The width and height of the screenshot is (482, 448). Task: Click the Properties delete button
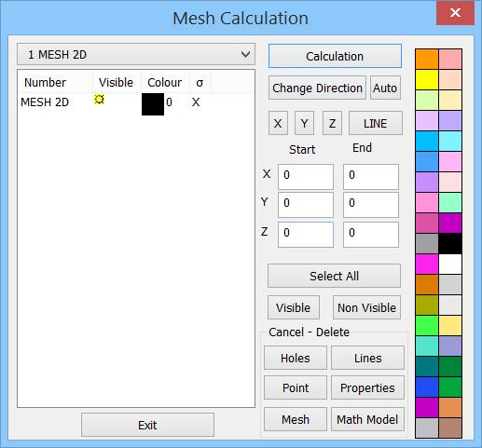click(367, 387)
